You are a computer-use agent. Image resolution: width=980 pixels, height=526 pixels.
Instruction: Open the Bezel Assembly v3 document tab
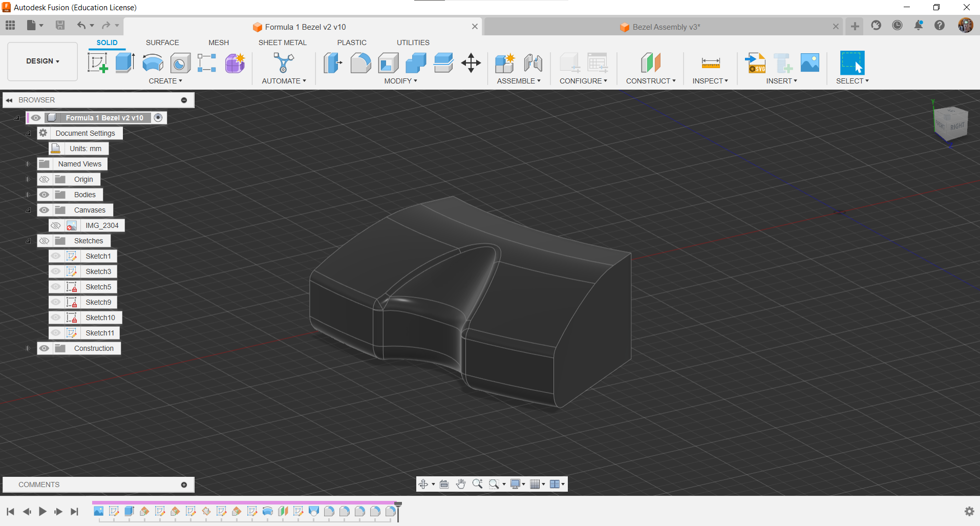pyautogui.click(x=666, y=27)
